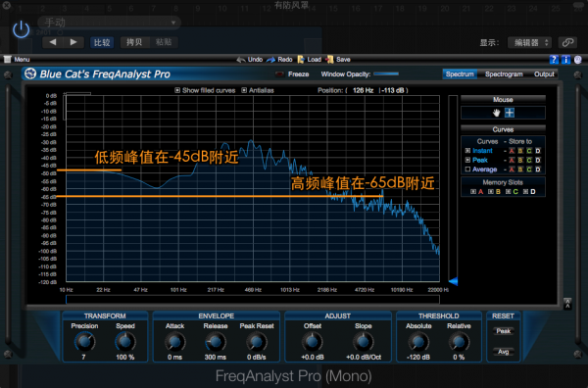Click the Redo arrow icon
Viewport: 588px width, 388px height.
coord(270,59)
